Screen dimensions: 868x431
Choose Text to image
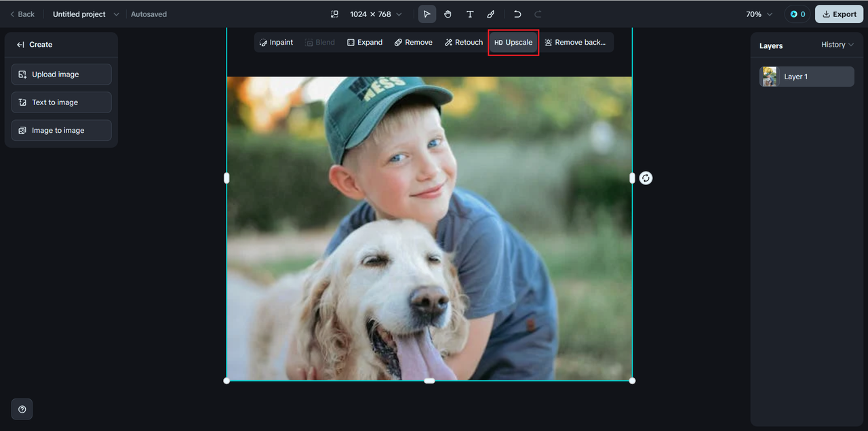click(x=61, y=102)
